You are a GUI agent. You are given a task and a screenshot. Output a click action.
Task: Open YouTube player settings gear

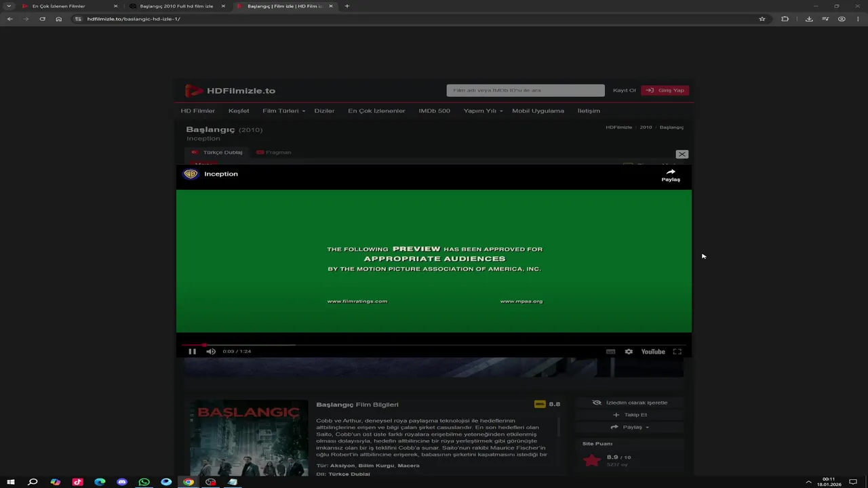[x=629, y=352]
